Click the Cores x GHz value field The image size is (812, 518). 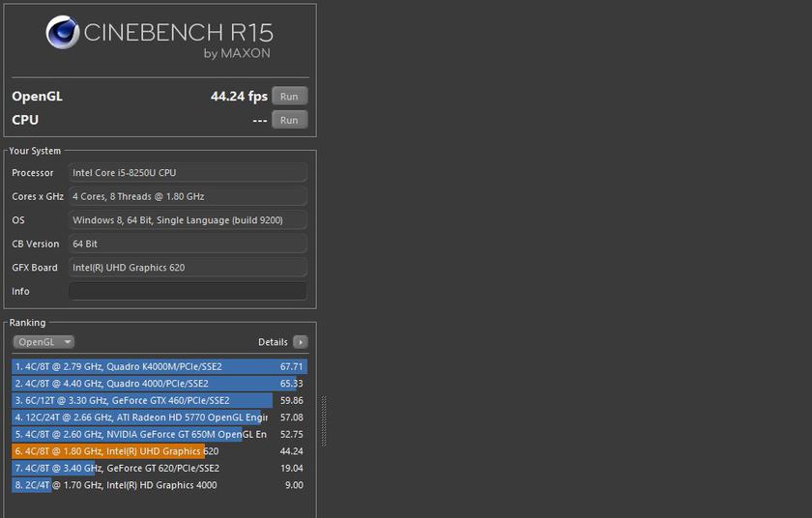coord(188,196)
